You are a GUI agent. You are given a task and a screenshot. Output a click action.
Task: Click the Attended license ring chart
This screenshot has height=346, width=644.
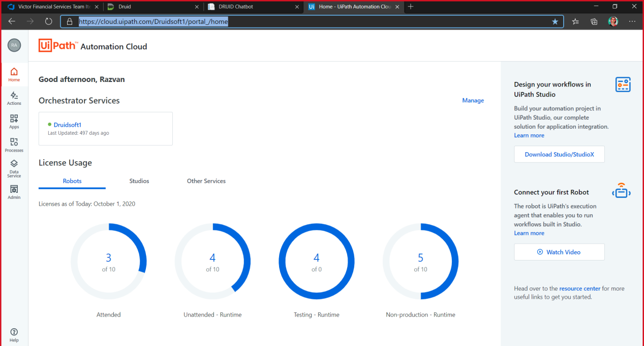point(109,262)
